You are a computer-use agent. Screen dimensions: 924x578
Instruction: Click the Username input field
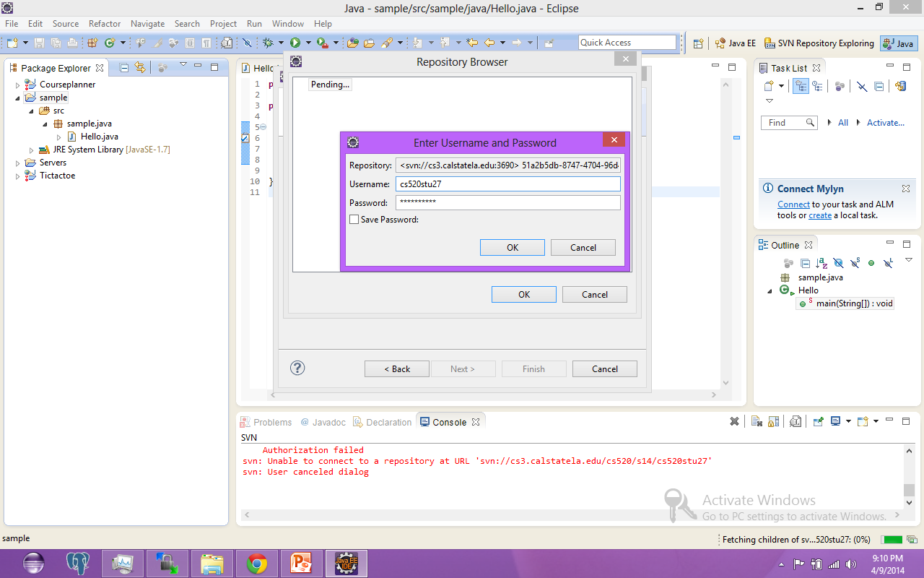click(x=507, y=184)
